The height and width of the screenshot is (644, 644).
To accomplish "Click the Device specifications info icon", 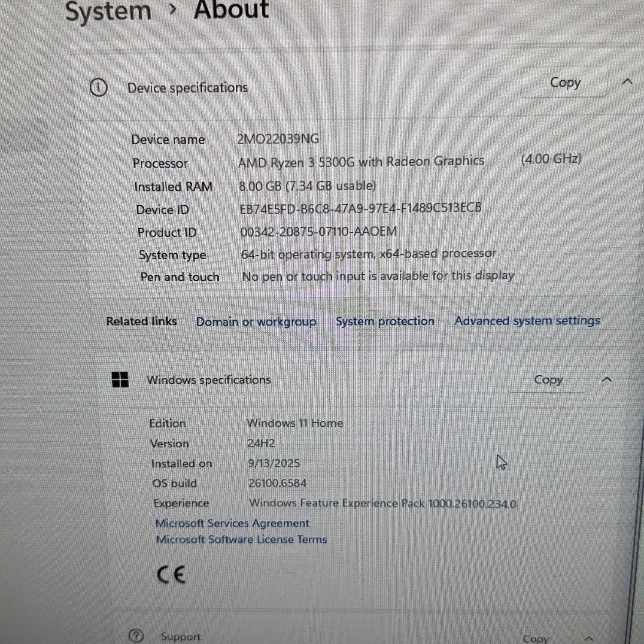I will [98, 88].
